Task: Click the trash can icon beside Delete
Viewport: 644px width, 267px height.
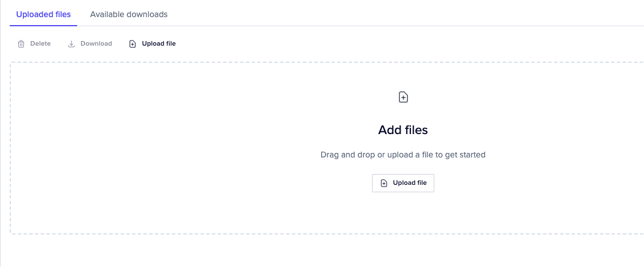Action: (21, 44)
